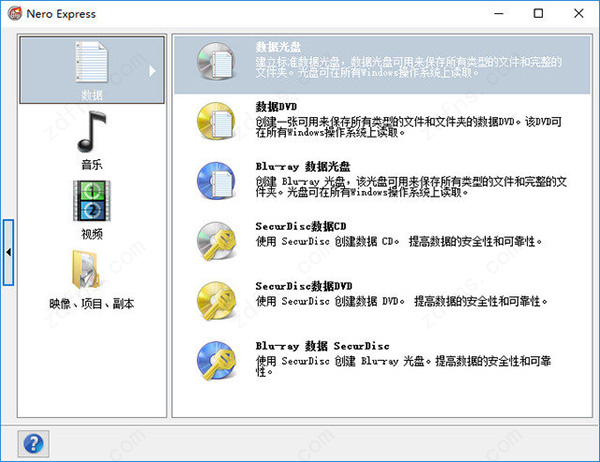Click the 数据DVD description starting 创建一张可用来
The image size is (600, 462).
click(409, 127)
